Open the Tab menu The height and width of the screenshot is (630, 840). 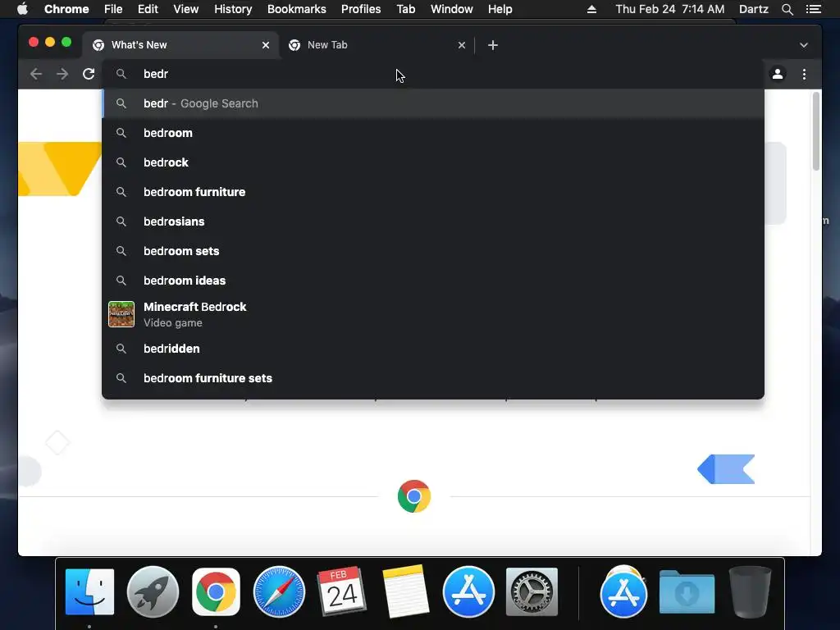[406, 9]
